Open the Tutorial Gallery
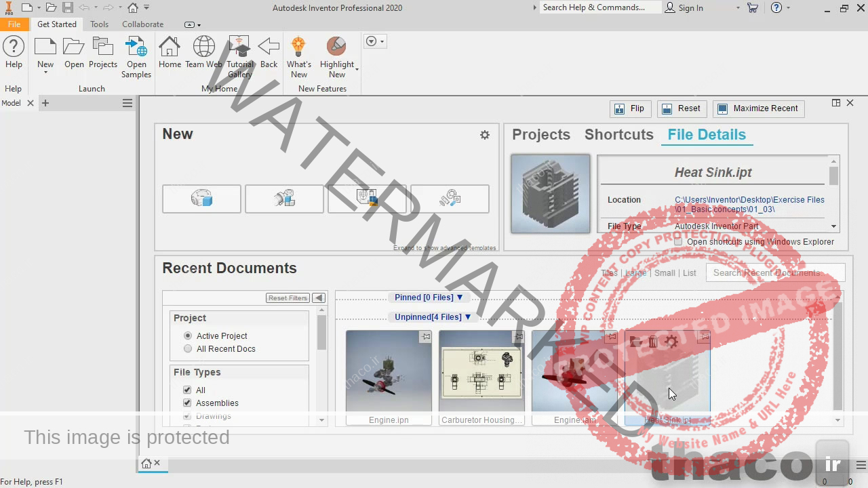 tap(239, 58)
